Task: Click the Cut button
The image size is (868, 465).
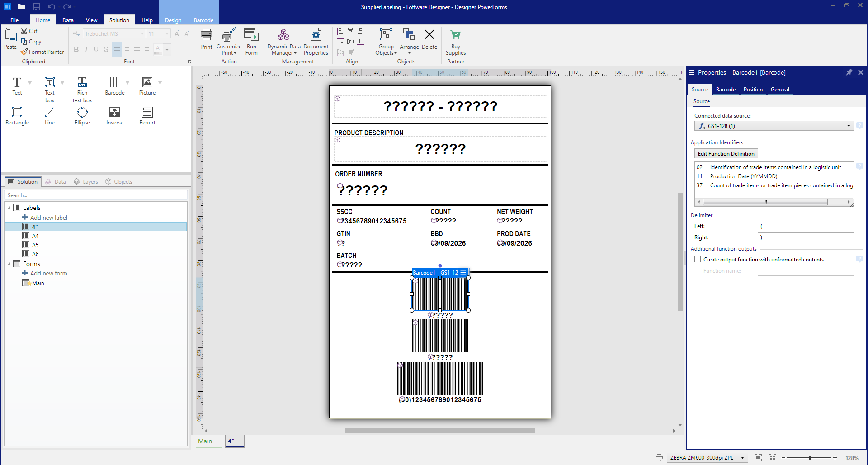Action: [29, 31]
